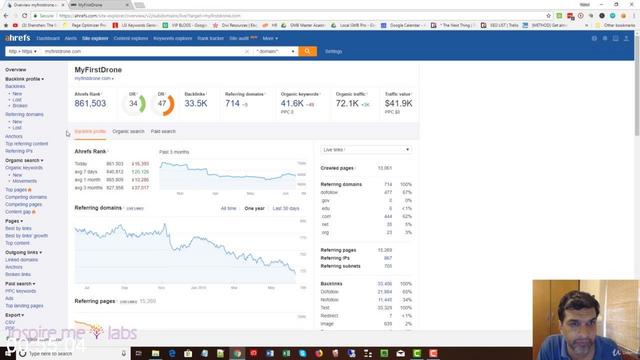Select One year range for referring domains
This screenshot has height=360, width=640.
[254, 209]
